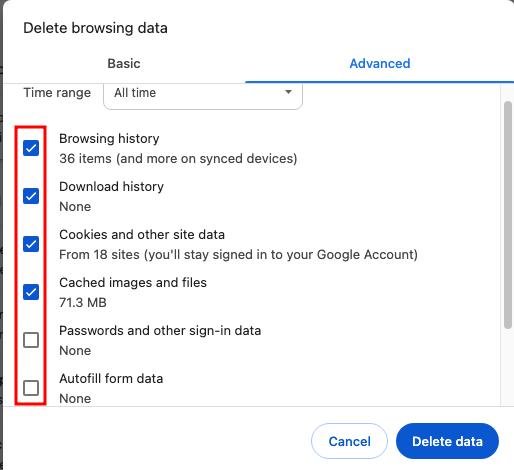Screen dimensions: 514x470
Task: Click the Download history label text
Action: 111,186
